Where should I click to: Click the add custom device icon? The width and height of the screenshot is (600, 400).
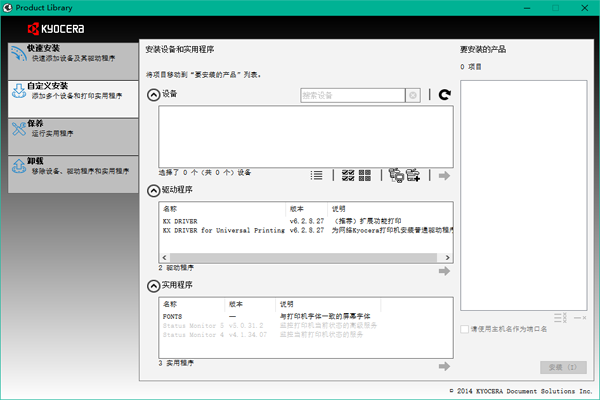(413, 175)
